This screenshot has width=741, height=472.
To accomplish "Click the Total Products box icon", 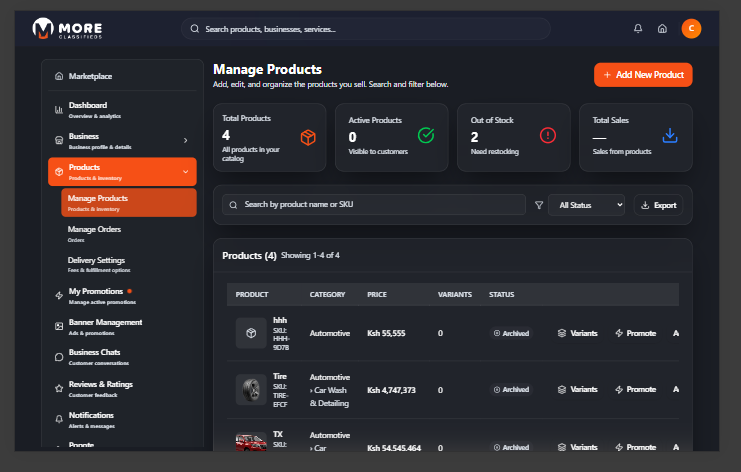I will tap(308, 137).
